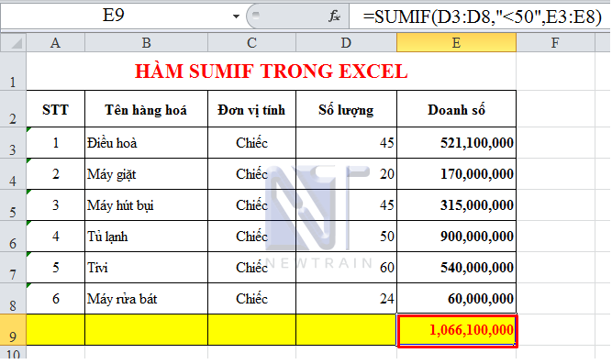Select column E header
Screen dimensions: 612x364
pos(456,42)
